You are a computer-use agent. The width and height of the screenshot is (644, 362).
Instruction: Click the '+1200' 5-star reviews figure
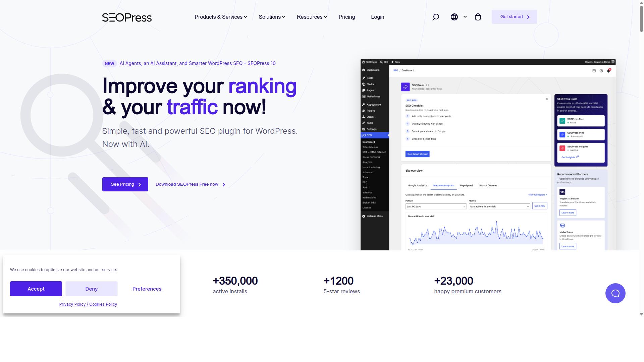(x=338, y=281)
